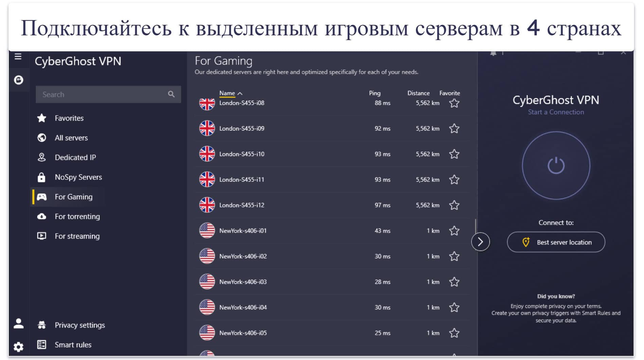The height and width of the screenshot is (360, 644).
Task: Click the Privacy settings spy icon
Action: (x=41, y=325)
